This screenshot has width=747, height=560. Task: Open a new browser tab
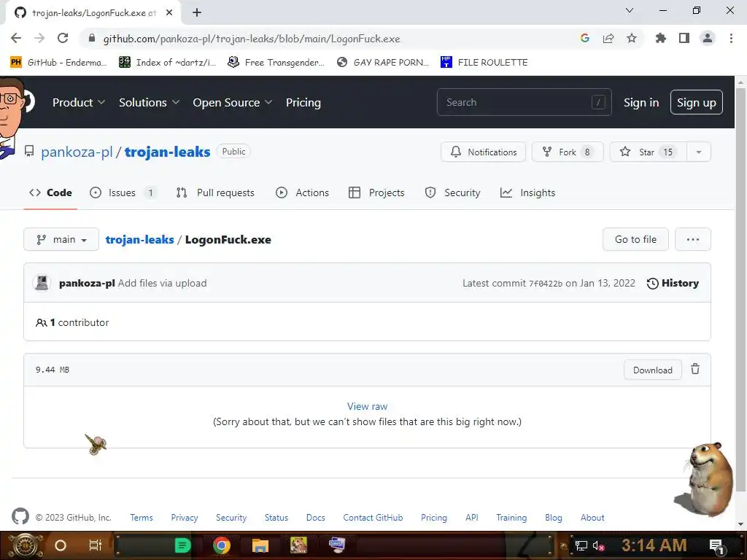click(x=197, y=12)
